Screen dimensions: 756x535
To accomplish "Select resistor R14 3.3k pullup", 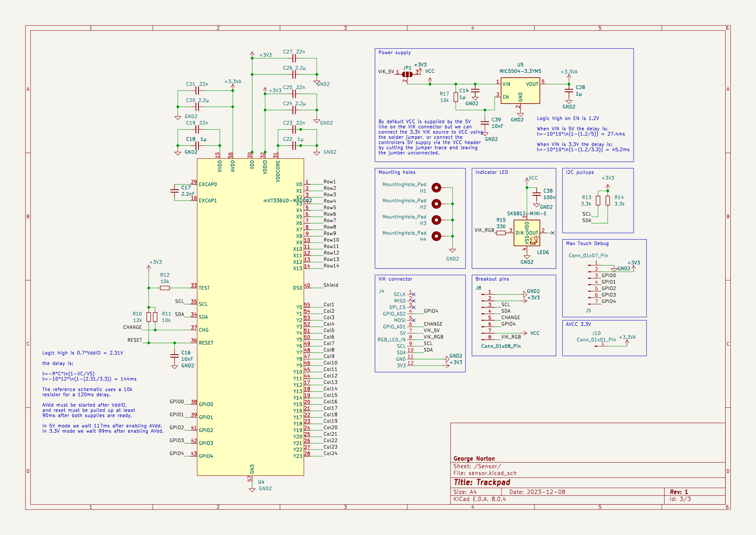I will [608, 201].
